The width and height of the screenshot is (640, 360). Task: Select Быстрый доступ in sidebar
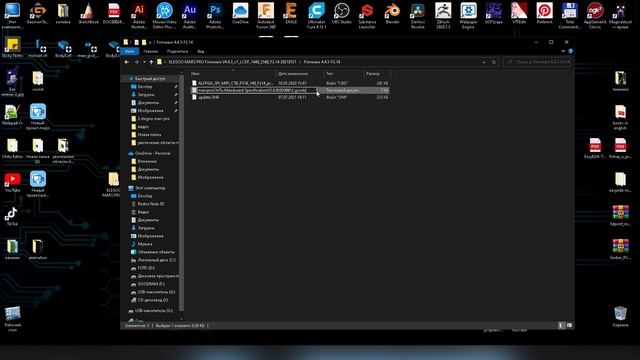click(150, 78)
